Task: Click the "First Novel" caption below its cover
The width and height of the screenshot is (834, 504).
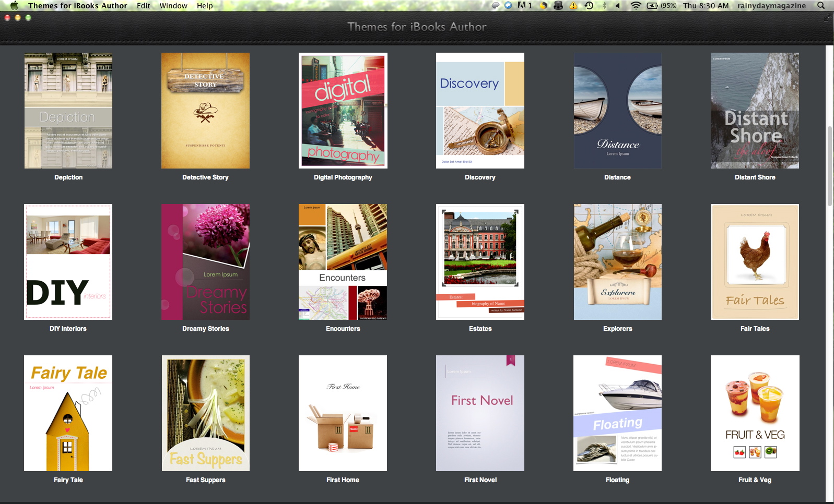Action: [x=480, y=480]
